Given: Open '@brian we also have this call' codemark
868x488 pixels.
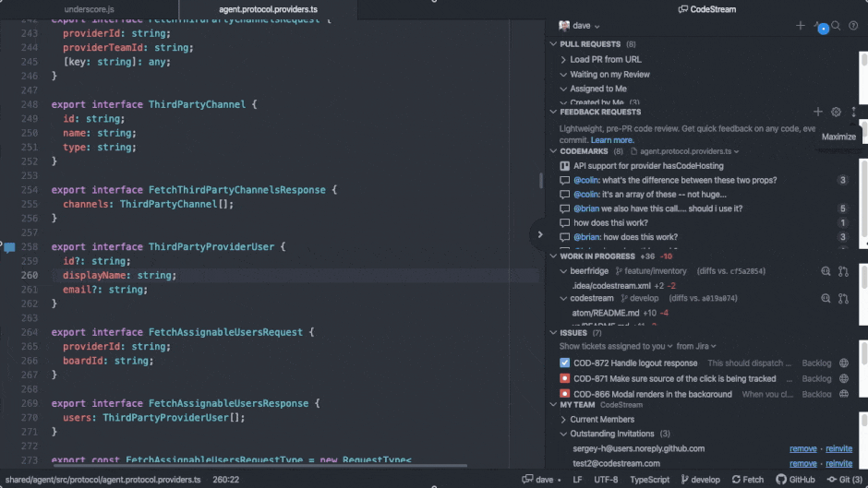Looking at the screenshot, I should pos(657,208).
